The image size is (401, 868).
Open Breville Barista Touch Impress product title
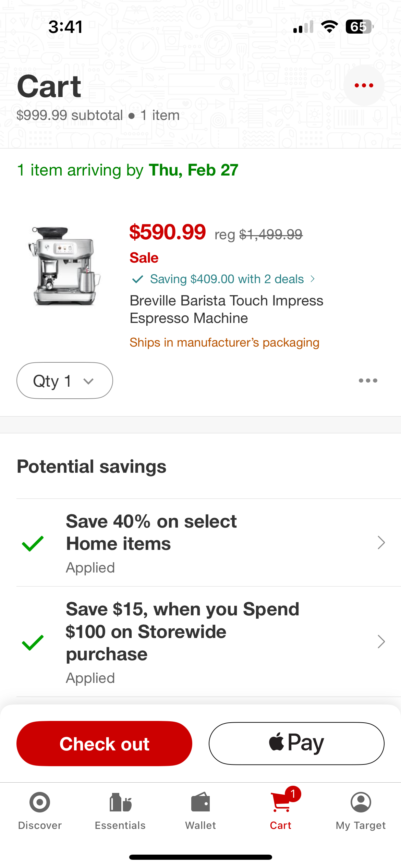226,309
